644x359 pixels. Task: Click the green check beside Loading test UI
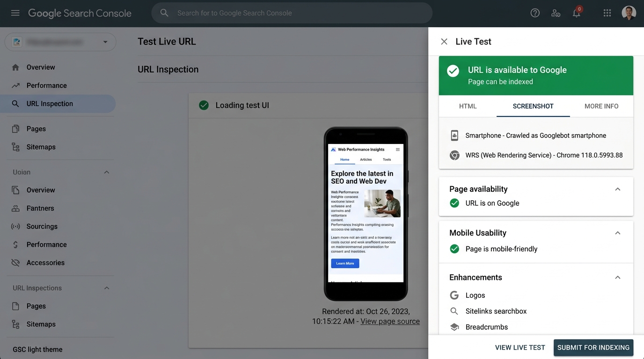pyautogui.click(x=204, y=105)
